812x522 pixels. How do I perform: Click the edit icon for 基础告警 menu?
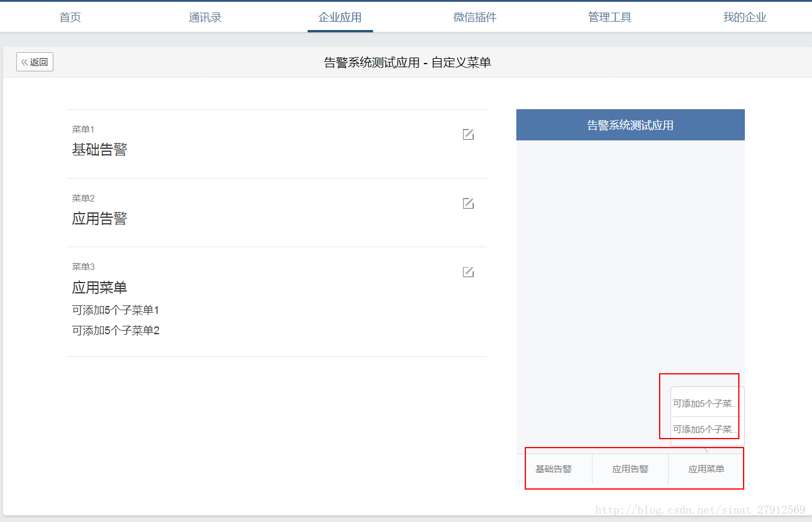(468, 134)
